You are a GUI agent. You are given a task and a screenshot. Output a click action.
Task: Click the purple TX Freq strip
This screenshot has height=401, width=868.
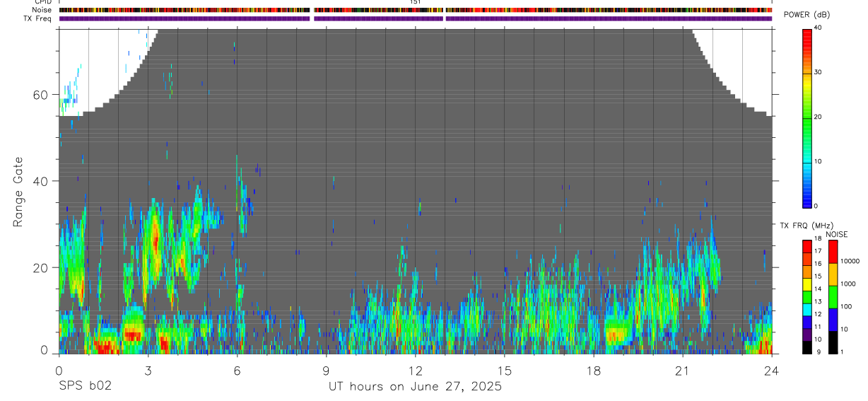[x=416, y=18]
